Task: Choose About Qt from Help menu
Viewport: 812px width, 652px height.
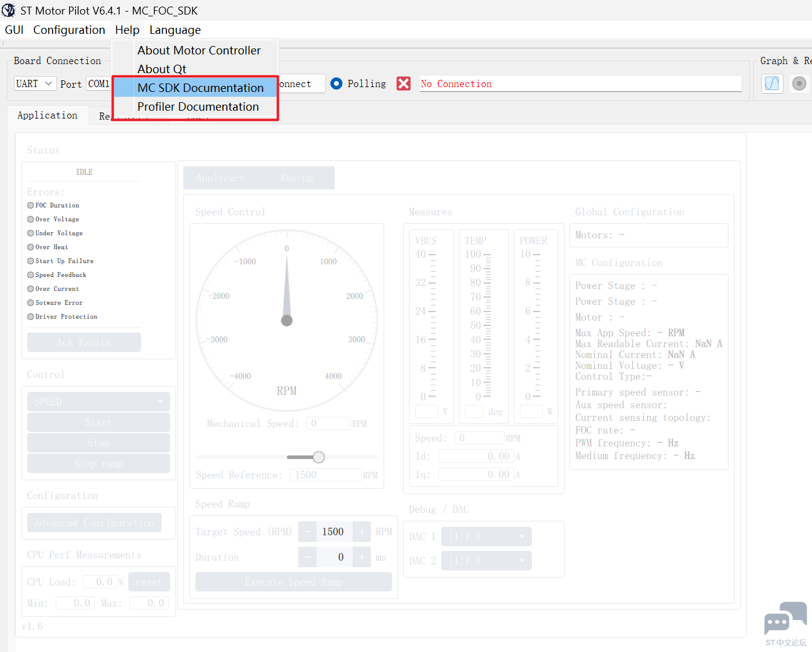Action: tap(195, 69)
